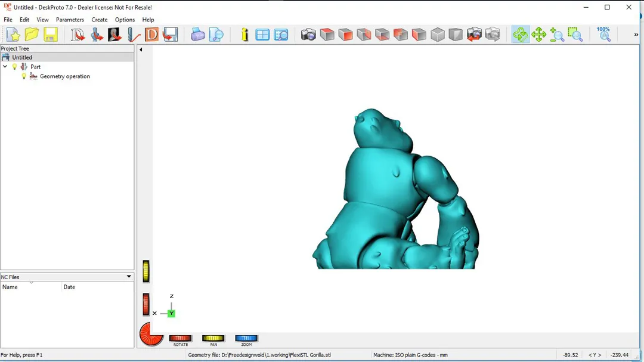Click the vertical red rotate thumbwheel
Viewport: 644px width, 362px height.
146,305
